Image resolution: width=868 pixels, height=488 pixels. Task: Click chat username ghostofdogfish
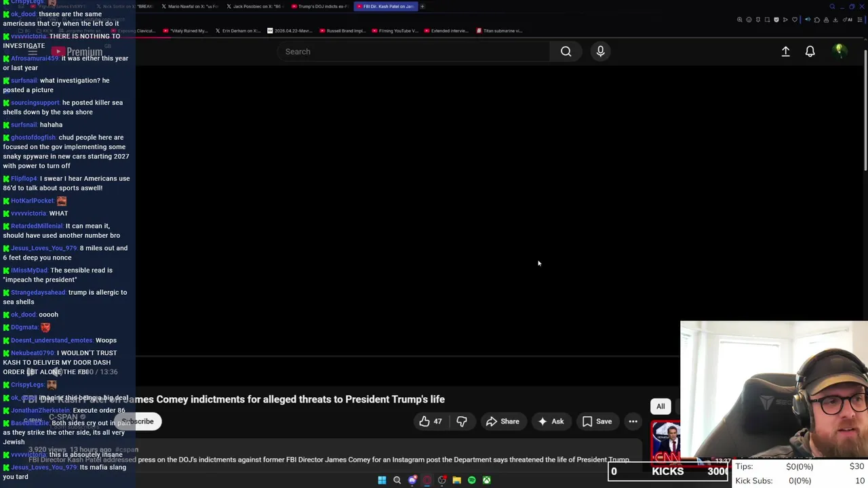pos(33,138)
